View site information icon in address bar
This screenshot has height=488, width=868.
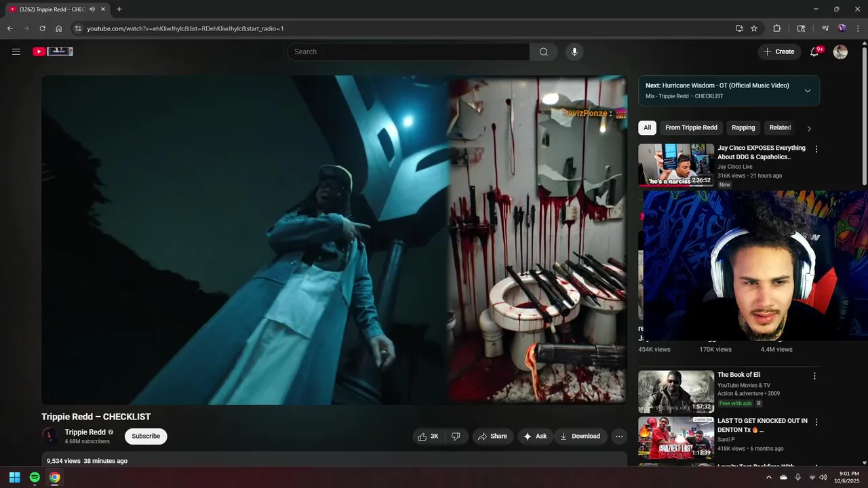pos(78,28)
